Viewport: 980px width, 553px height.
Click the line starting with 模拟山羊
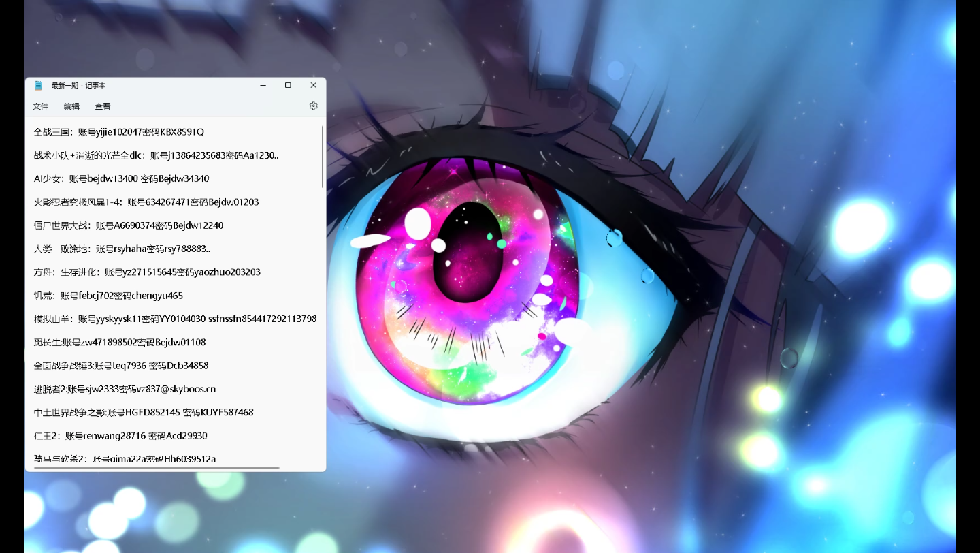[x=175, y=319]
